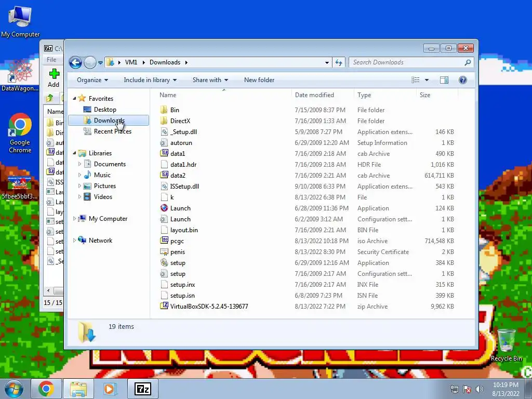The width and height of the screenshot is (532, 399).
Task: Select the layout.bin file name
Action: pyautogui.click(x=184, y=230)
